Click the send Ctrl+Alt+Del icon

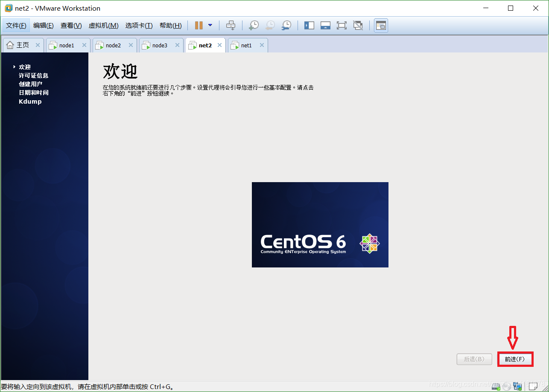(231, 26)
